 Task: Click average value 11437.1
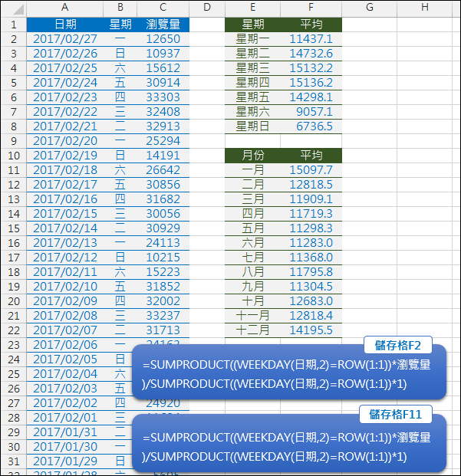point(311,39)
